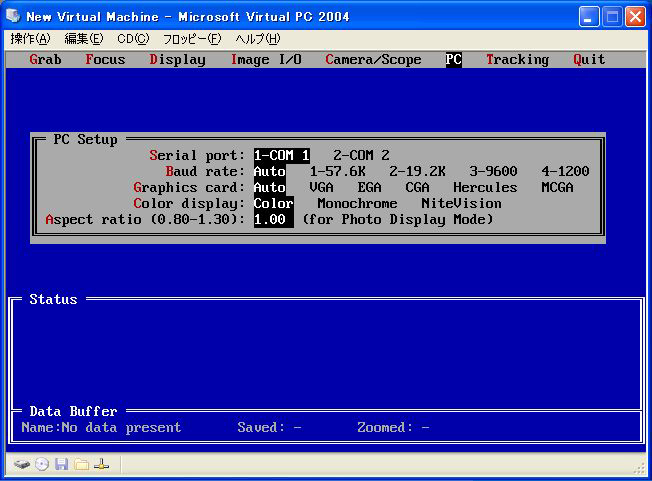Click the window resize grip corner
This screenshot has height=481, width=652.
pos(640,469)
